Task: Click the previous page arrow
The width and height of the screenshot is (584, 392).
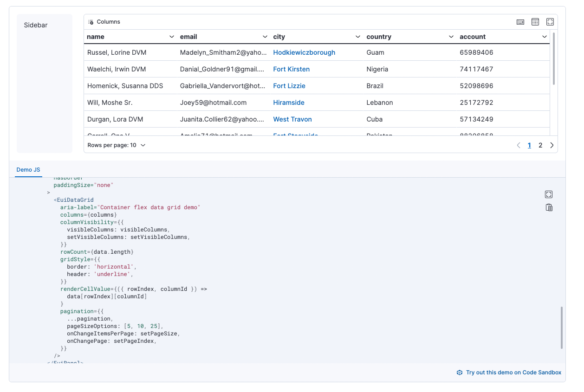Action: point(519,145)
